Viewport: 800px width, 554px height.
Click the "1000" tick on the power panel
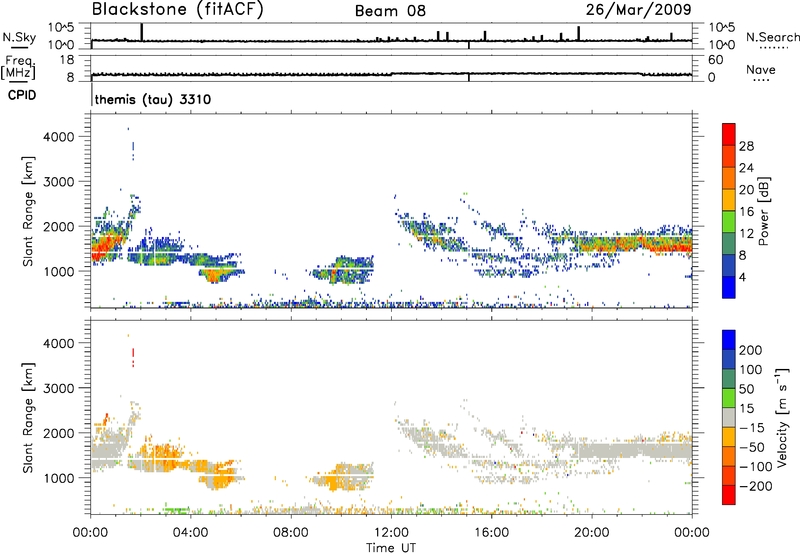(x=58, y=271)
